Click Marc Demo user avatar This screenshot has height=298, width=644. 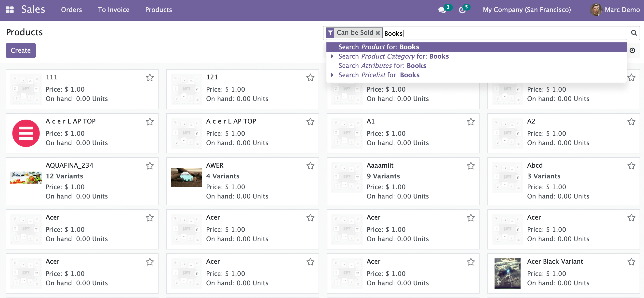click(596, 10)
